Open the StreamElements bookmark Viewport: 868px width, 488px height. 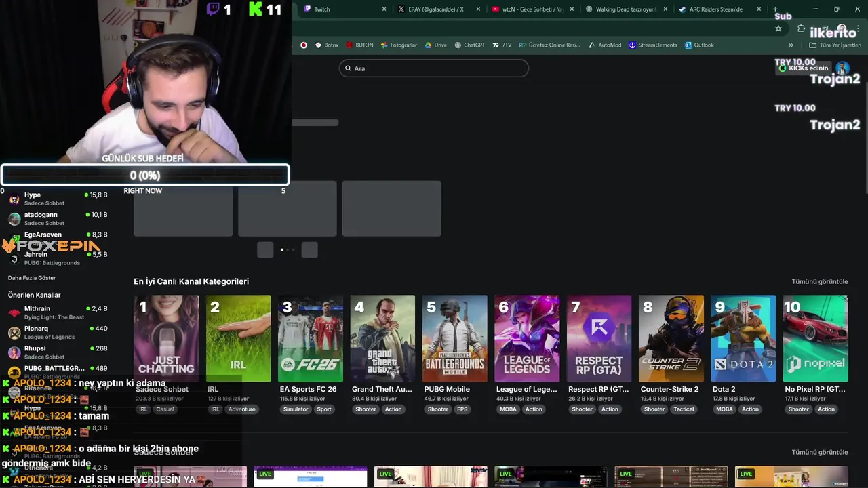[652, 45]
